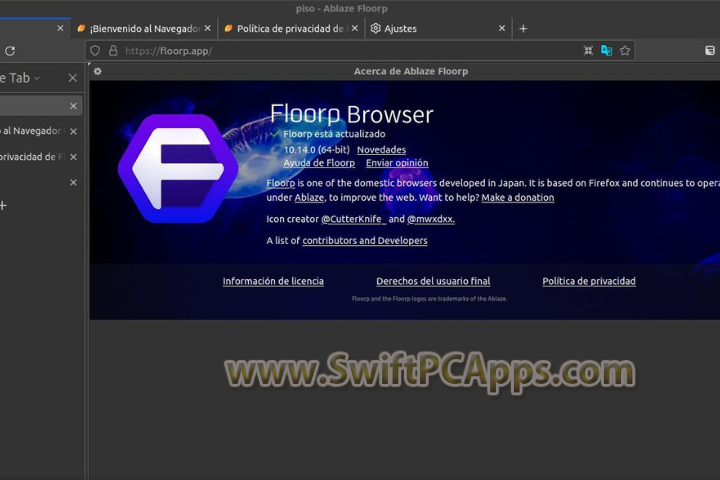
Task: Open the Ablaze link
Action: tap(309, 198)
